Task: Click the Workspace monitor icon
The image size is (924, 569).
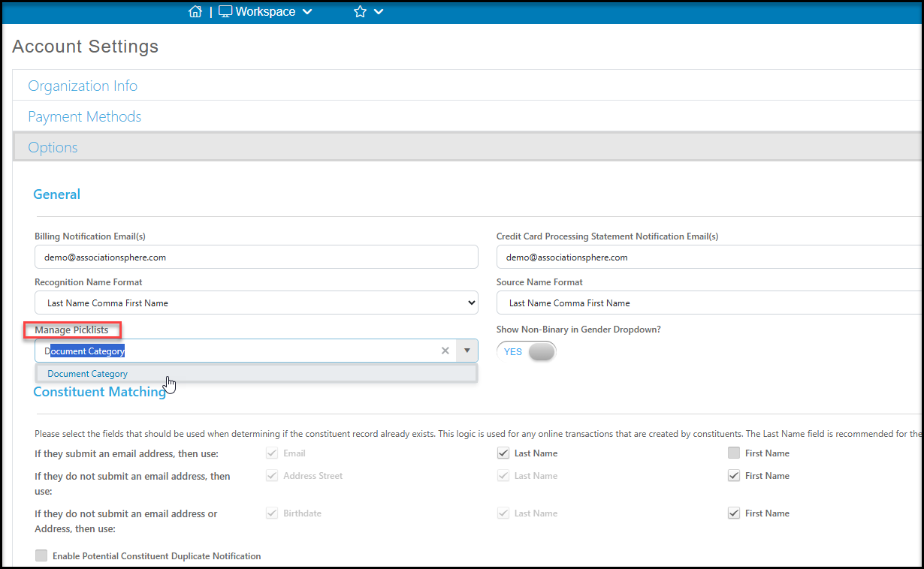Action: [x=225, y=11]
